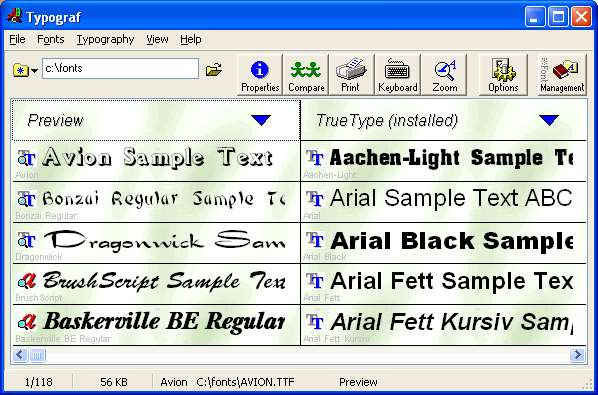
Task: Close the Typograf window
Action: point(581,16)
